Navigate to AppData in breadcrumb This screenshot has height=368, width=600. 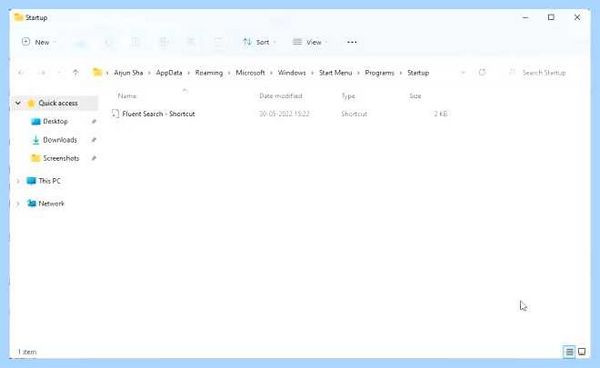(x=169, y=73)
